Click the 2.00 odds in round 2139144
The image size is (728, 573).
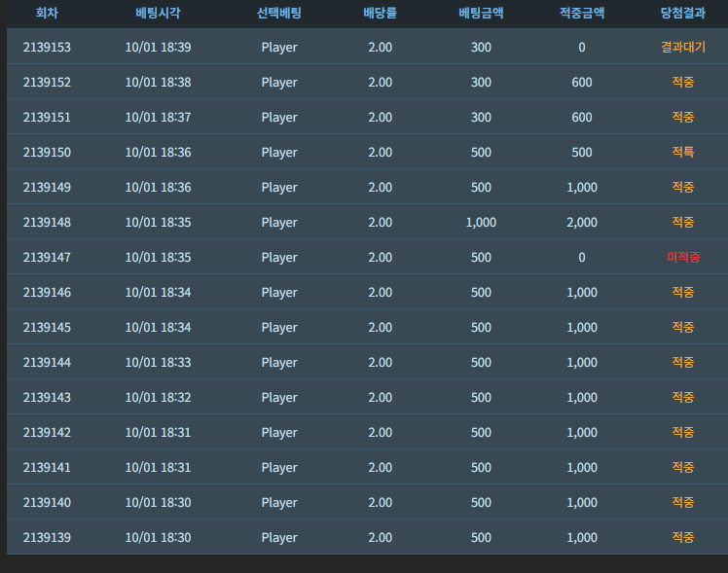click(380, 363)
